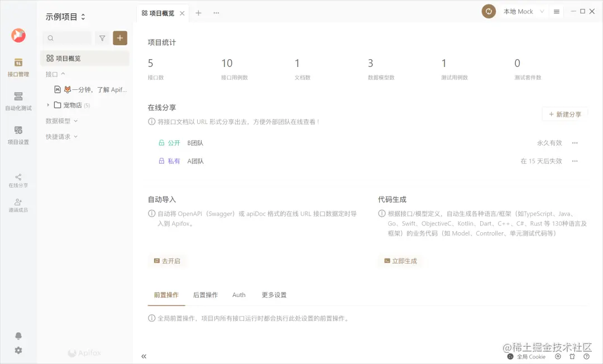Click the shirt theme icon in the status bar
The width and height of the screenshot is (603, 364).
click(x=572, y=357)
